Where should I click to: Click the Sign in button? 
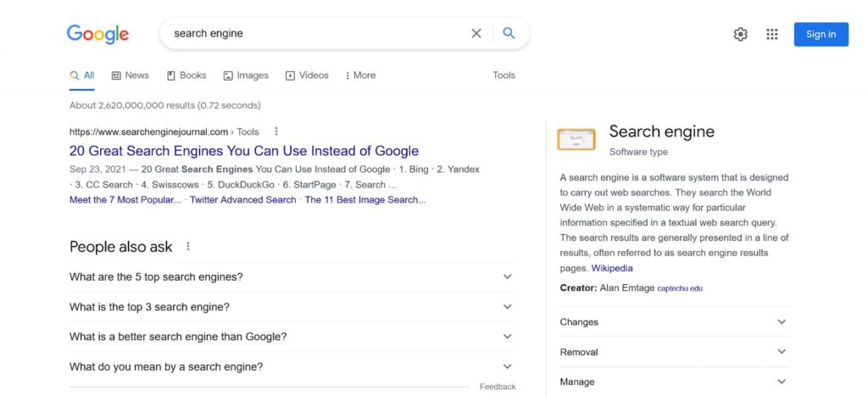coord(821,34)
